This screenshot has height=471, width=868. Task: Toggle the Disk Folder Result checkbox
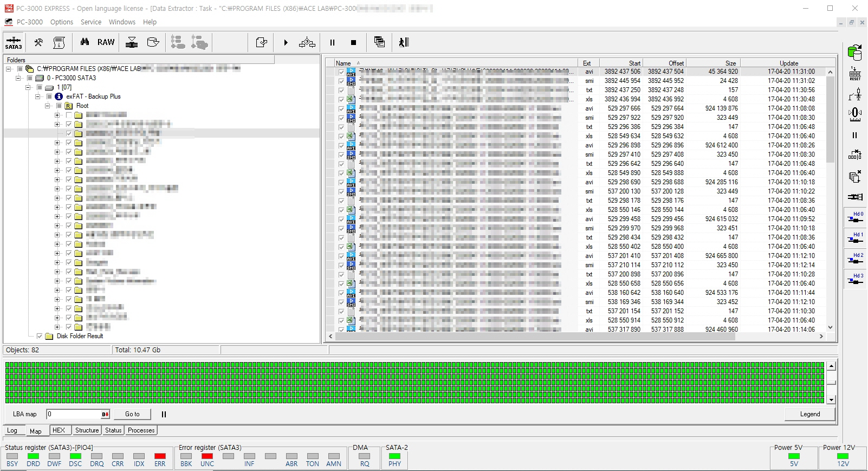40,336
